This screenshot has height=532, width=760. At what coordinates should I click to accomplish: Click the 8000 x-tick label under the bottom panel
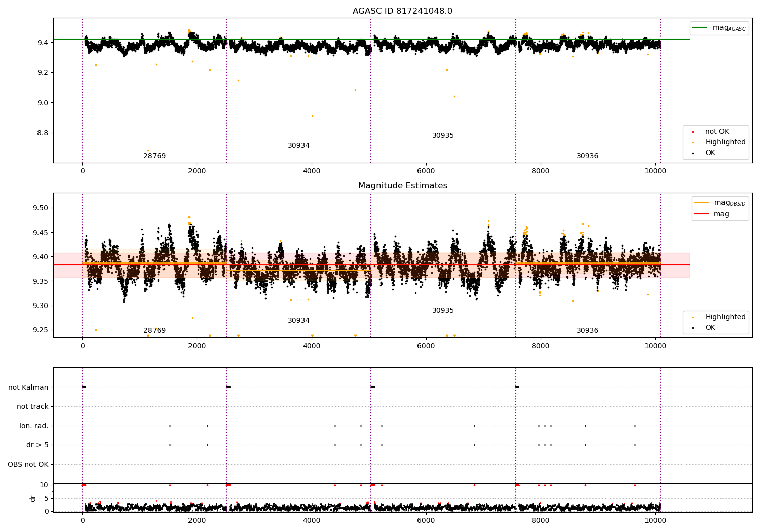pyautogui.click(x=541, y=521)
